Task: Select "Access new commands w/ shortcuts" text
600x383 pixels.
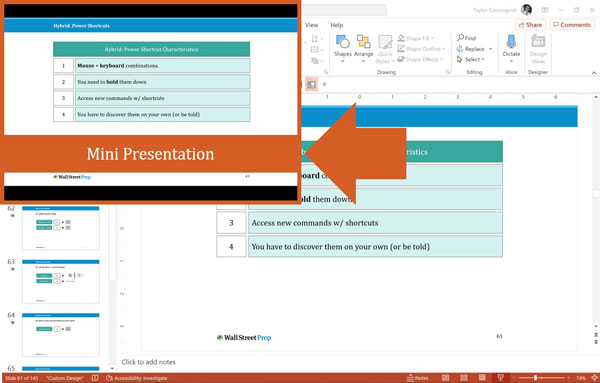Action: point(315,223)
